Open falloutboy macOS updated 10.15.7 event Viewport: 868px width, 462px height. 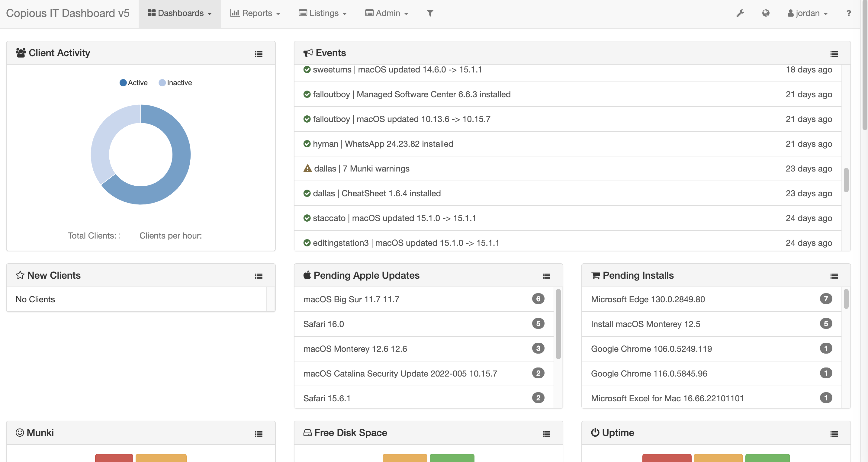coord(568,119)
